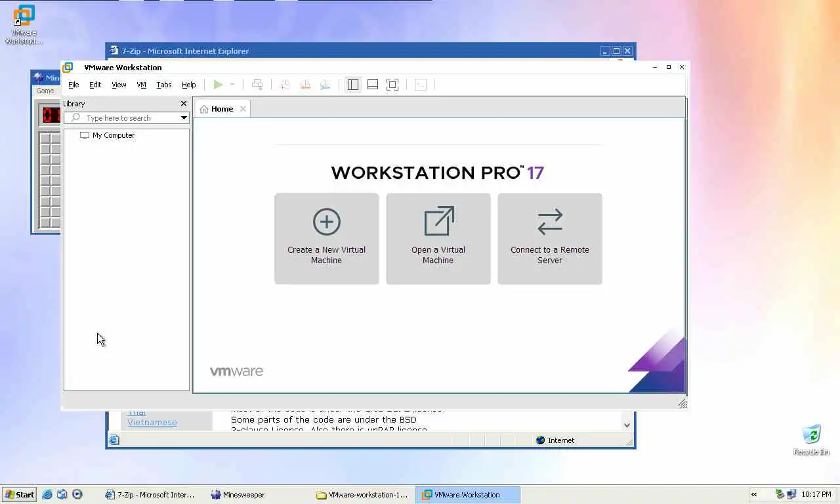
Task: Click the Revert to Snapshot toolbar icon
Action: (305, 85)
